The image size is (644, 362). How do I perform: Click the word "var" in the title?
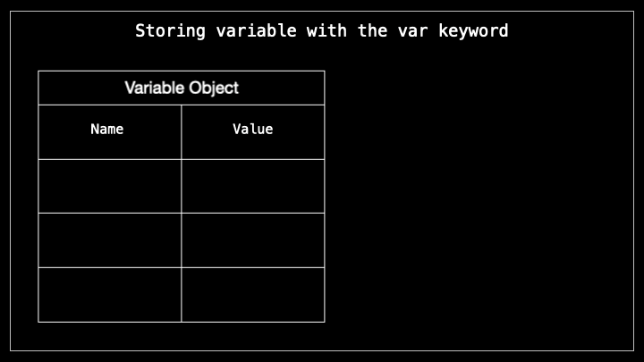click(412, 32)
